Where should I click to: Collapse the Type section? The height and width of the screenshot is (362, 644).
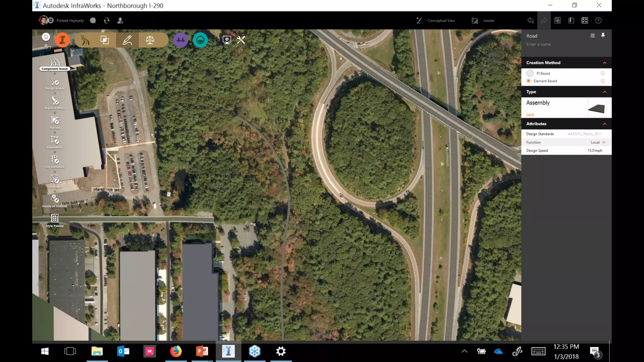604,92
